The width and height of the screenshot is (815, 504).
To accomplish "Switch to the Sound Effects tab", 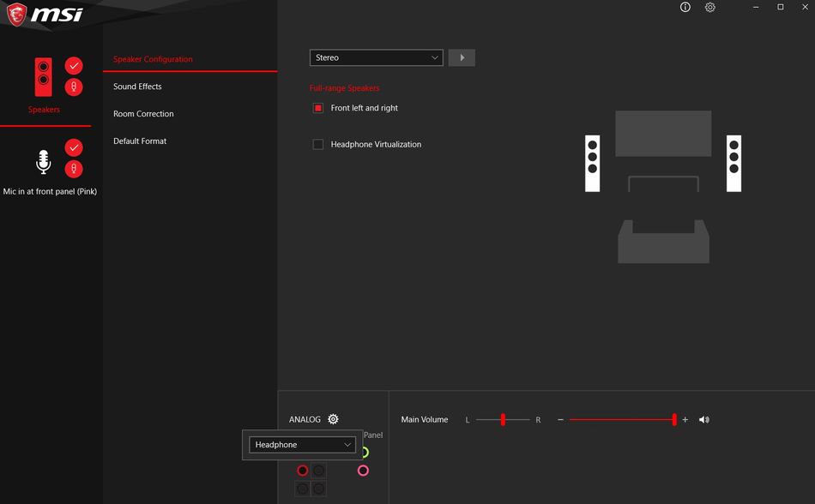I will click(137, 87).
